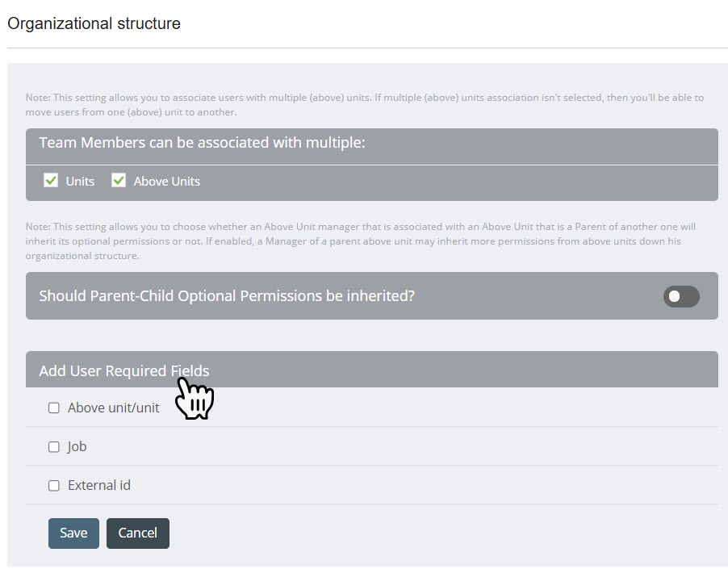The image size is (728, 569).
Task: Save the organizational structure settings
Action: (73, 533)
